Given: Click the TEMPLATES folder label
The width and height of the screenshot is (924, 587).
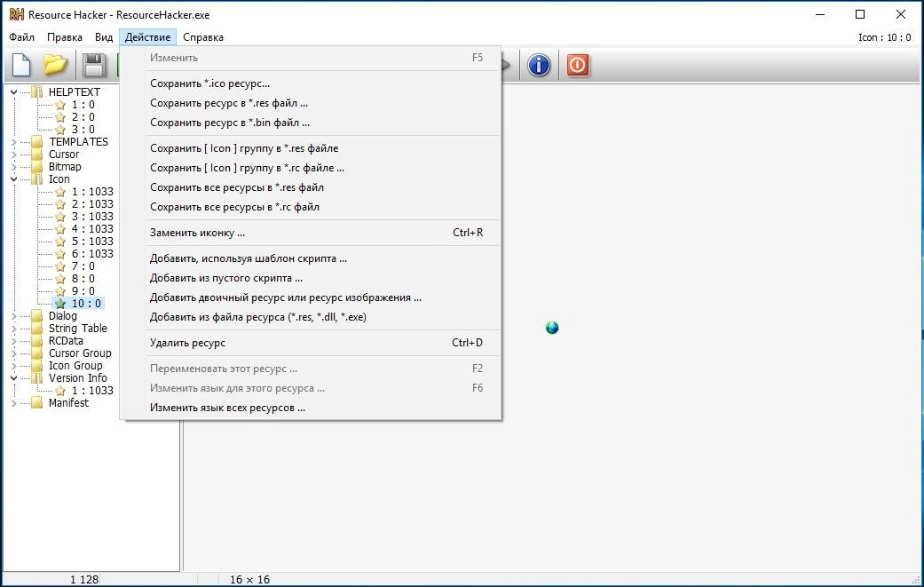Looking at the screenshot, I should [78, 142].
